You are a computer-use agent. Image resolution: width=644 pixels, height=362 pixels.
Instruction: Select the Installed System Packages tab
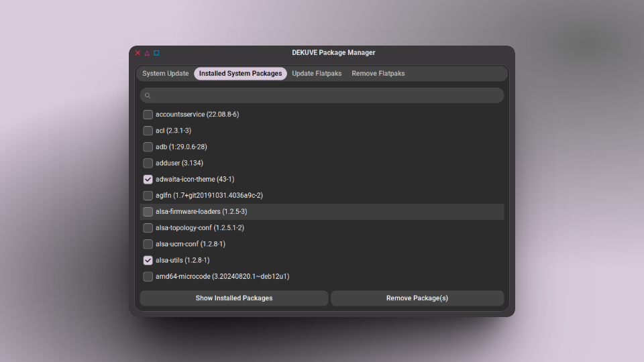240,74
